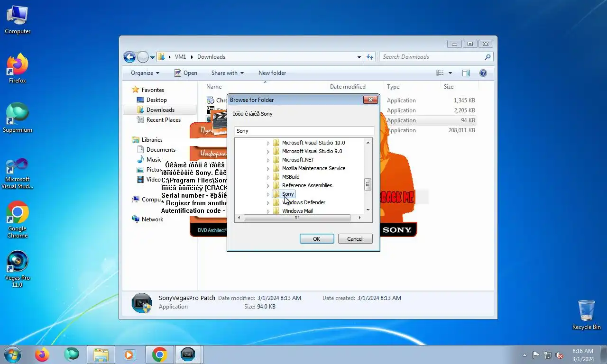
Task: Toggle the Explorer preview pane
Action: [466, 73]
